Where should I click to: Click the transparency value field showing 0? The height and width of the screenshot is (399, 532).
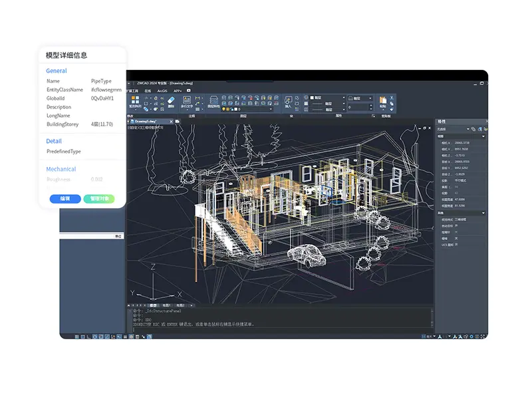[x=358, y=107]
